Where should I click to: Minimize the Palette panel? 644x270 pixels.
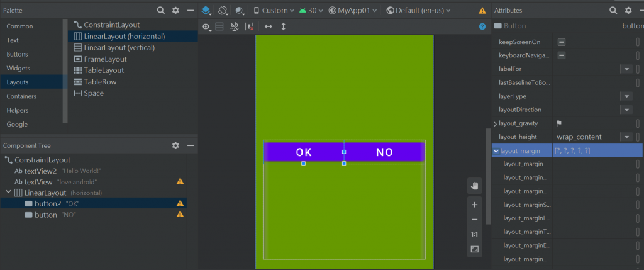(x=191, y=10)
